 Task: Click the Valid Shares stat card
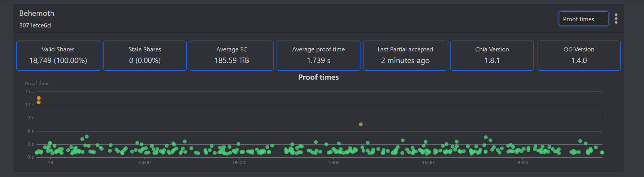click(x=58, y=56)
